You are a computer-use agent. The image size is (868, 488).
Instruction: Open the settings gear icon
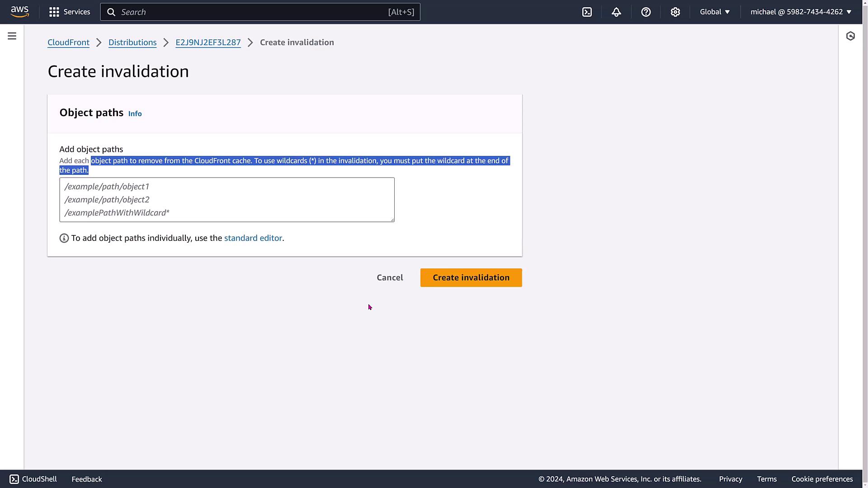pyautogui.click(x=675, y=12)
